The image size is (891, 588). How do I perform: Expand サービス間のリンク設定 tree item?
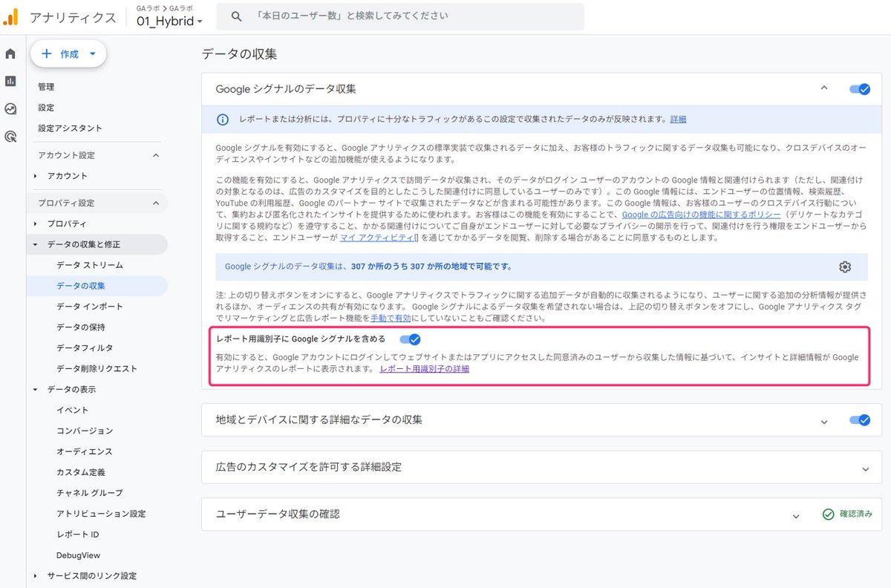coord(36,575)
